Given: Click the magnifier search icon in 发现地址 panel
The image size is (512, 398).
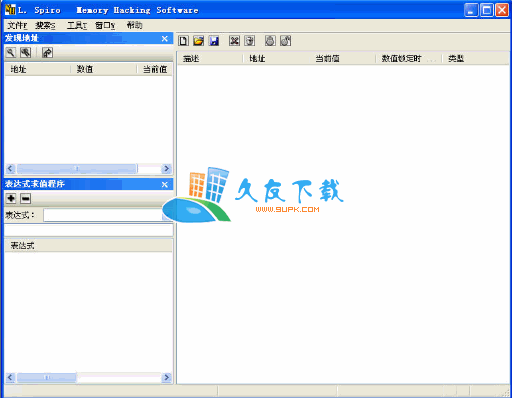Looking at the screenshot, I should pos(11,52).
